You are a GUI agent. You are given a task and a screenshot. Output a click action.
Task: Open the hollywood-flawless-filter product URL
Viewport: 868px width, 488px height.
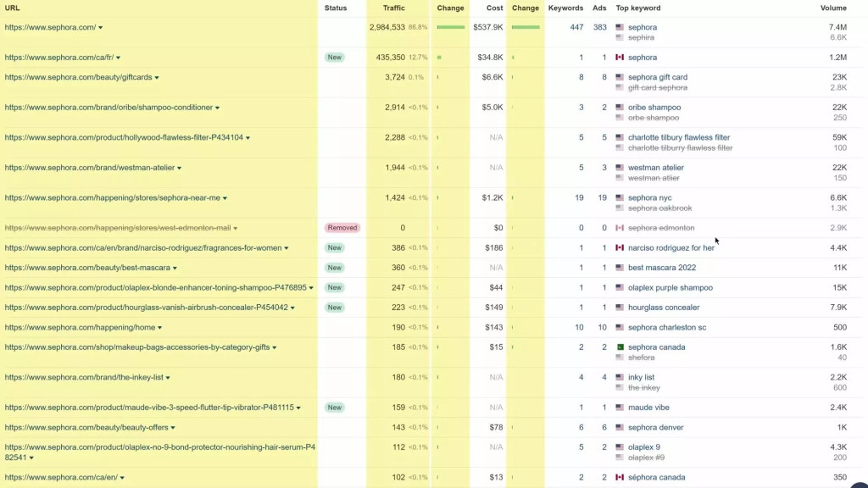[124, 137]
